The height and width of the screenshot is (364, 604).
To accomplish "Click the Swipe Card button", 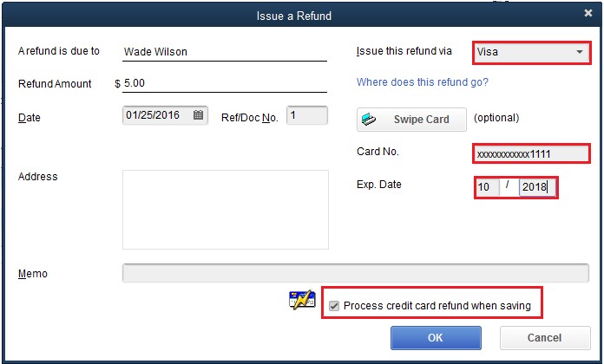I will coord(411,120).
